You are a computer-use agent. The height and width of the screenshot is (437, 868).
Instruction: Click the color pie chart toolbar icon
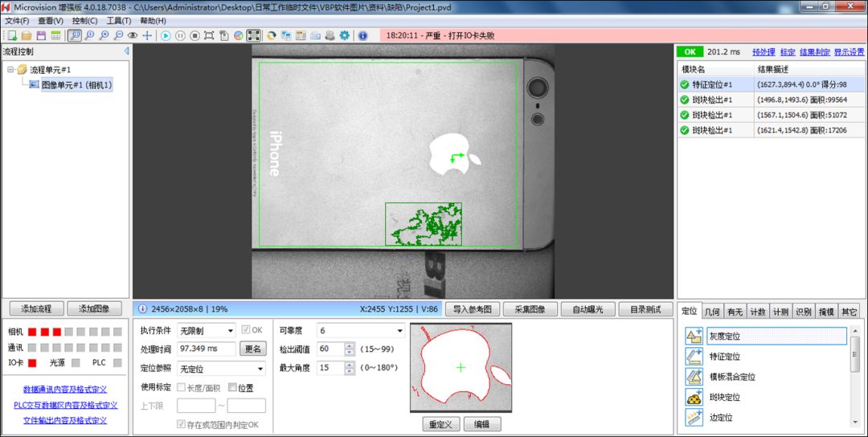239,35
